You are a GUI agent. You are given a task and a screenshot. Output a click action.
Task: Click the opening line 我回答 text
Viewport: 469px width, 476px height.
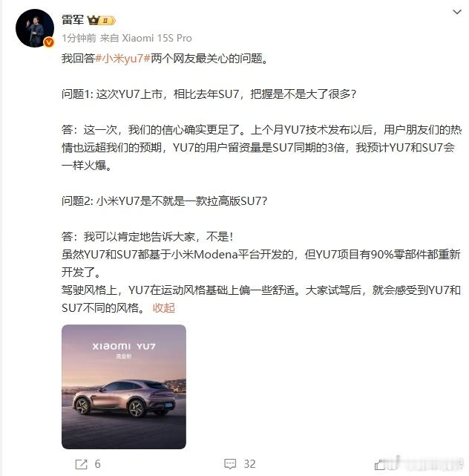[165, 58]
